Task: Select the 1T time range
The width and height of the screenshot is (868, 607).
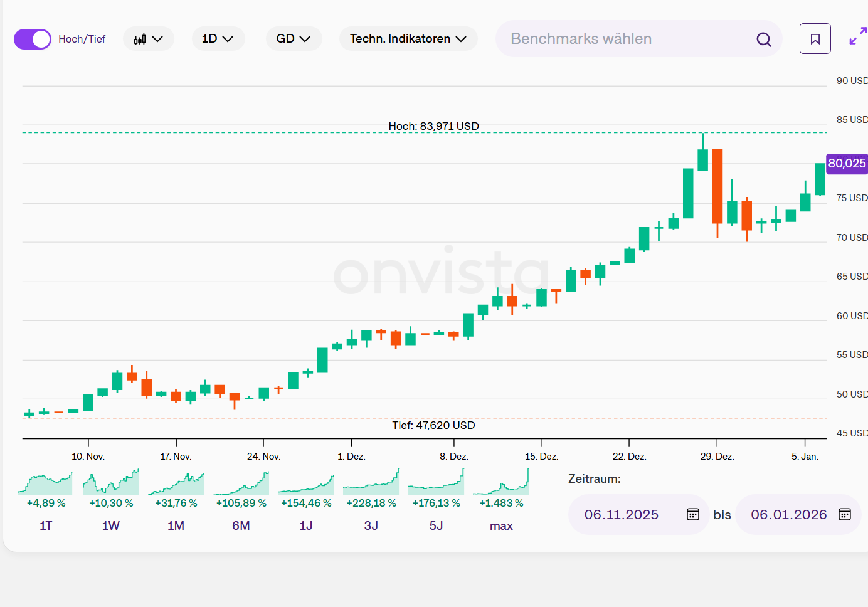Action: coord(46,525)
